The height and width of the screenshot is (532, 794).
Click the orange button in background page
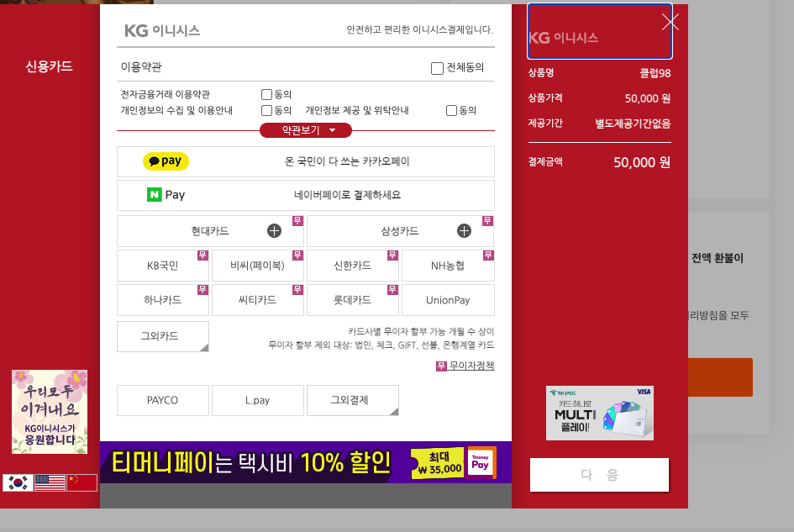721,377
